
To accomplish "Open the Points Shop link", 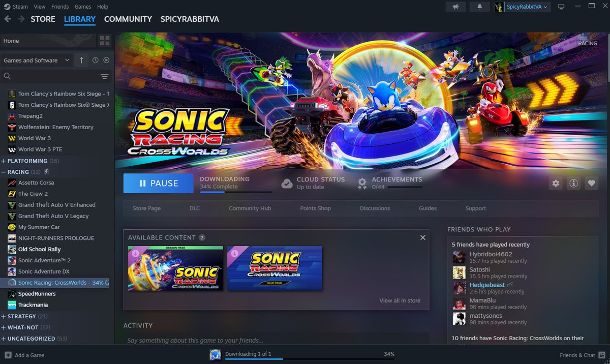I will (x=315, y=208).
